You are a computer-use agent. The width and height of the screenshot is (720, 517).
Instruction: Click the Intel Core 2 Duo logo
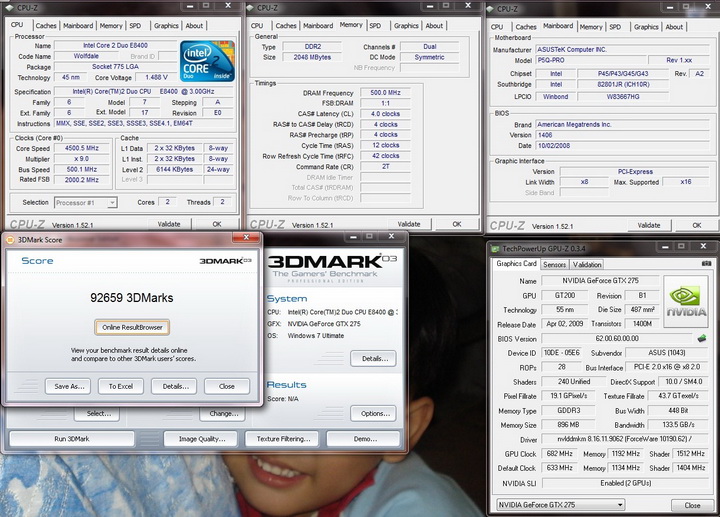click(208, 62)
